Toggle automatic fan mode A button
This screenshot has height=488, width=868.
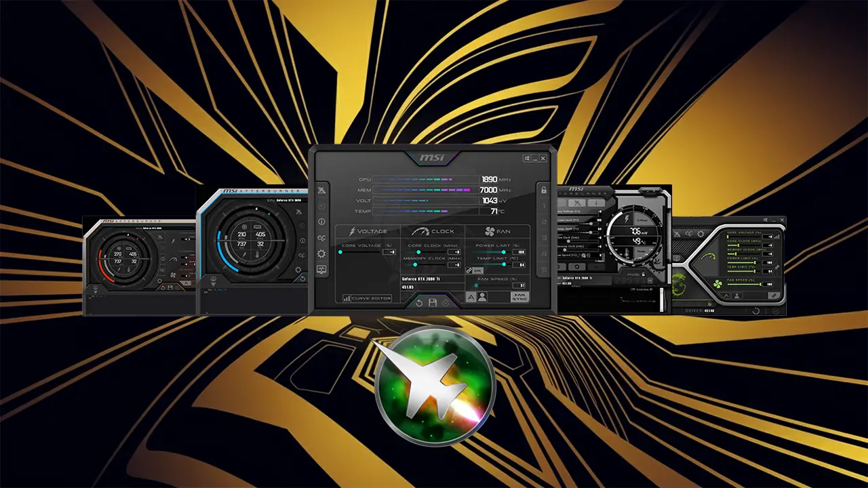point(471,297)
